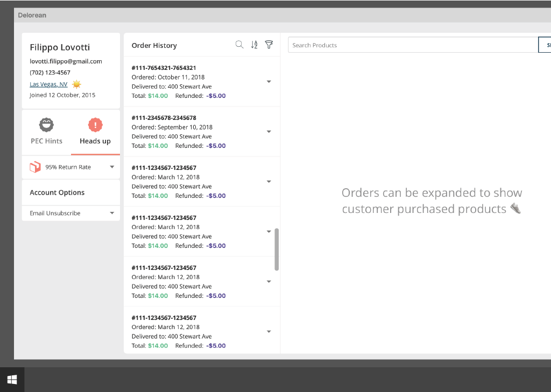Click the return rate package box icon
Viewport: 551px width, 392px height.
pyautogui.click(x=35, y=167)
